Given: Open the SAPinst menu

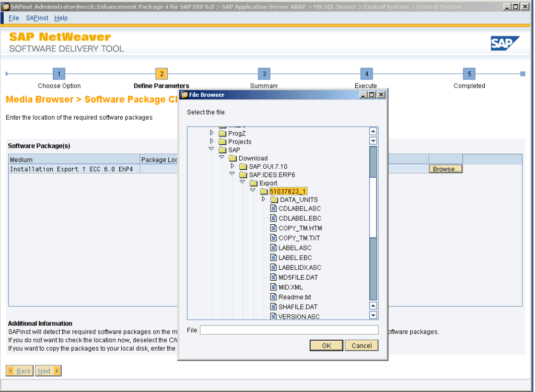Looking at the screenshot, I should pos(37,18).
